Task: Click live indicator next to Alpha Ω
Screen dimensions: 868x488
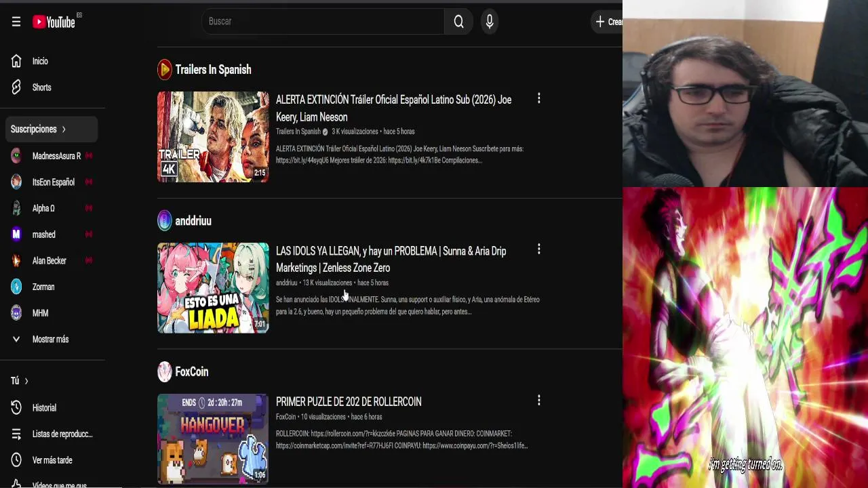Action: coord(88,208)
